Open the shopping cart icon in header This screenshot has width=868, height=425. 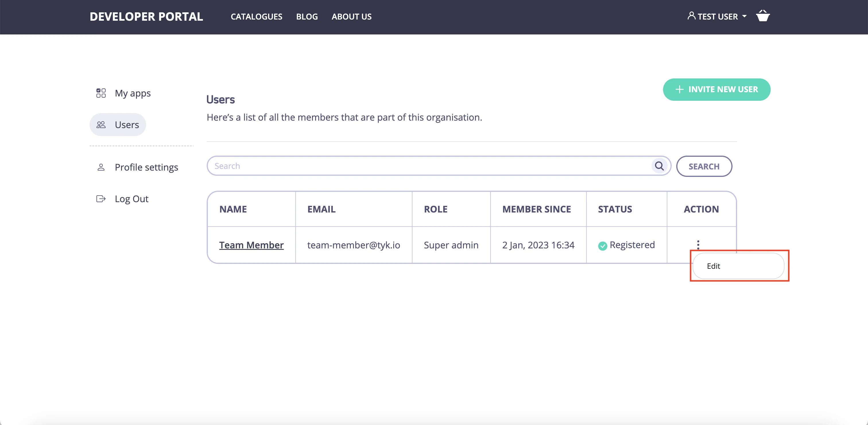[x=763, y=16]
